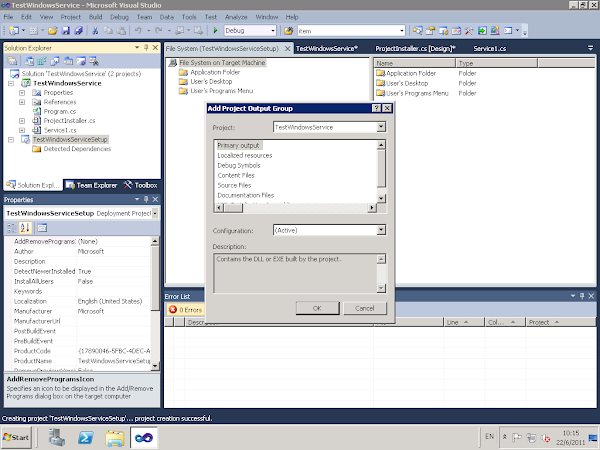Viewport: 600px width, 450px height.
Task: Click the Save All toolbar icon
Action: point(78,31)
